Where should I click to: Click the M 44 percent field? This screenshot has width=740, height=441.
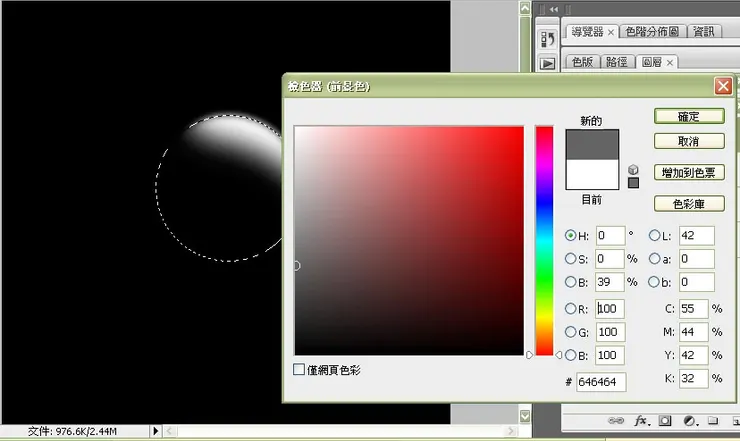click(x=694, y=332)
